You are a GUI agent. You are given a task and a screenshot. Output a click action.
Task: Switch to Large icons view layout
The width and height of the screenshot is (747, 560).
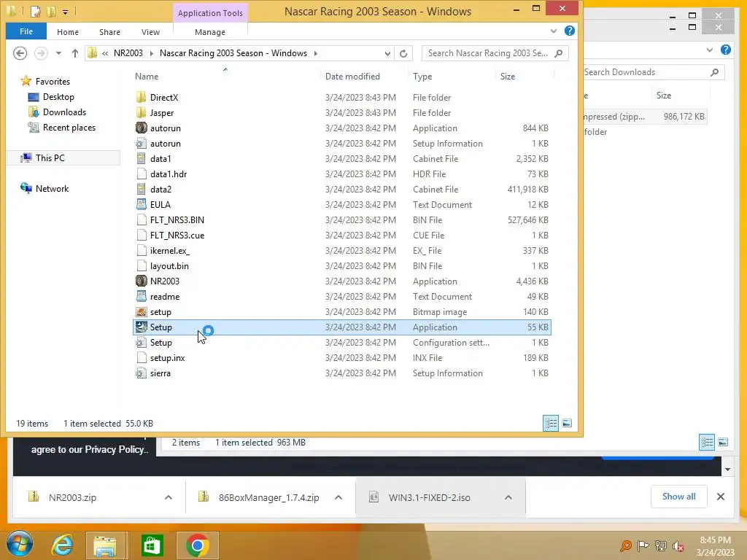566,423
